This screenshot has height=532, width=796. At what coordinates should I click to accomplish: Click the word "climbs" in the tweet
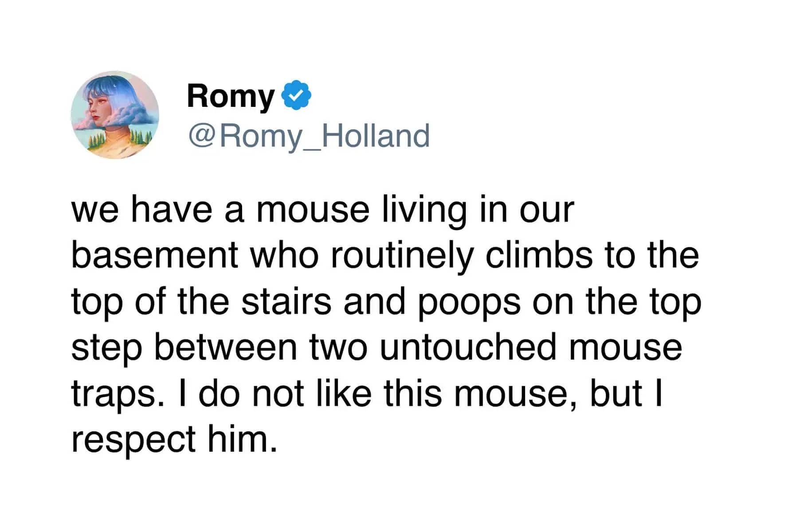(539, 255)
